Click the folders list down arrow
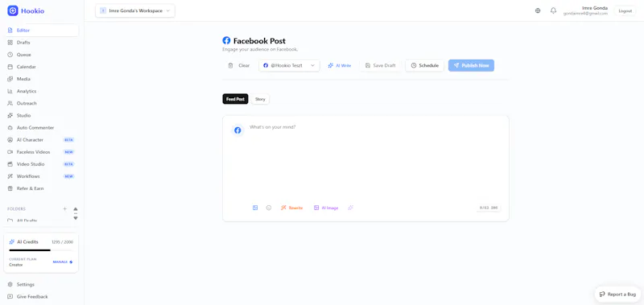 click(x=76, y=218)
